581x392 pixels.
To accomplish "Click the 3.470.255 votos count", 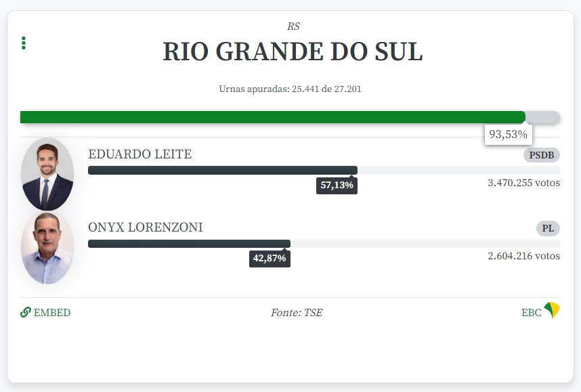I will tap(523, 183).
